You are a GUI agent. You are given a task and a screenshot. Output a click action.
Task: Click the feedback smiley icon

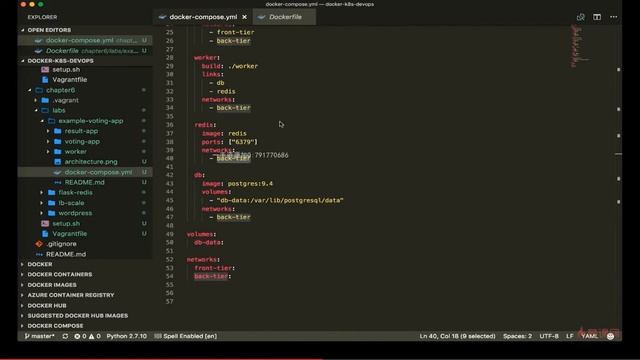(x=611, y=336)
